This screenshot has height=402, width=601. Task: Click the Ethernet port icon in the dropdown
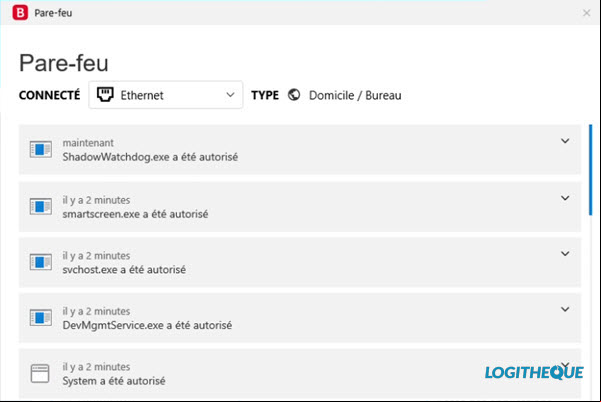[105, 94]
